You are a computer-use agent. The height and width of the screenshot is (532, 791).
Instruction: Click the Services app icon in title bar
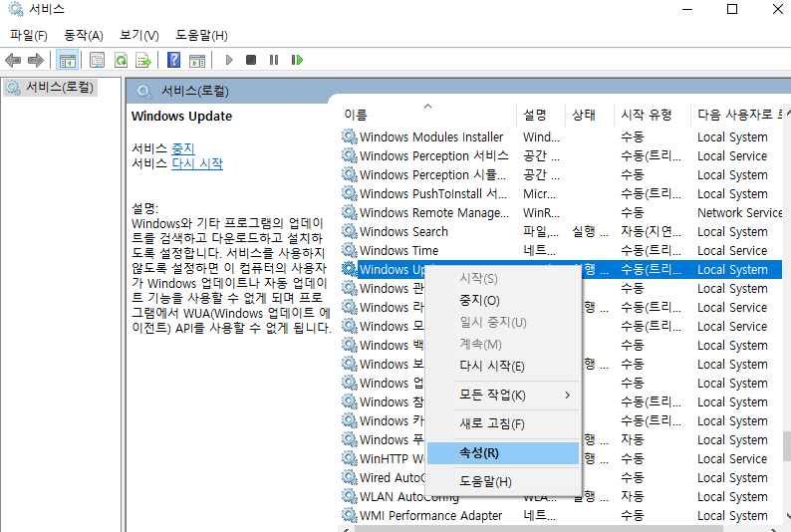[16, 9]
